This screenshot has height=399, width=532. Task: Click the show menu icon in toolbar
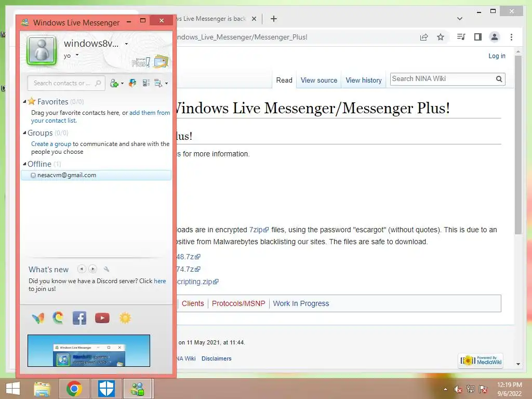(x=158, y=83)
